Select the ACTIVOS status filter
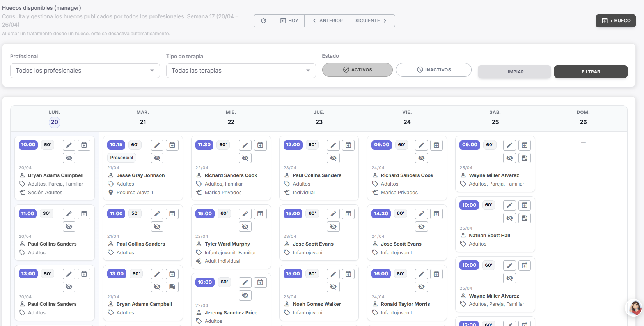644x326 pixels. pos(357,70)
